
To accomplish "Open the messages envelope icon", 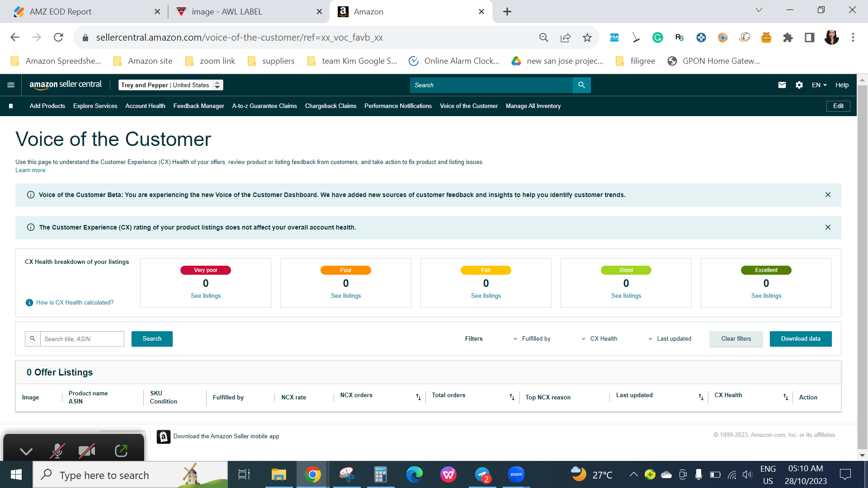I will pyautogui.click(x=782, y=85).
